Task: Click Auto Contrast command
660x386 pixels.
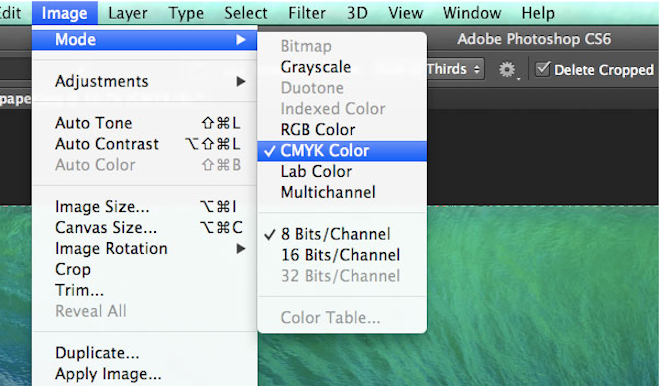Action: click(x=144, y=144)
